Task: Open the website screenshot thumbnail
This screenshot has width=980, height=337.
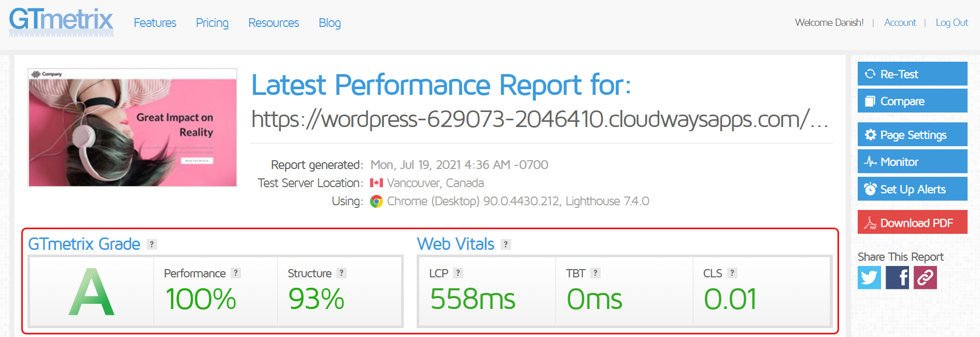Action: click(133, 128)
